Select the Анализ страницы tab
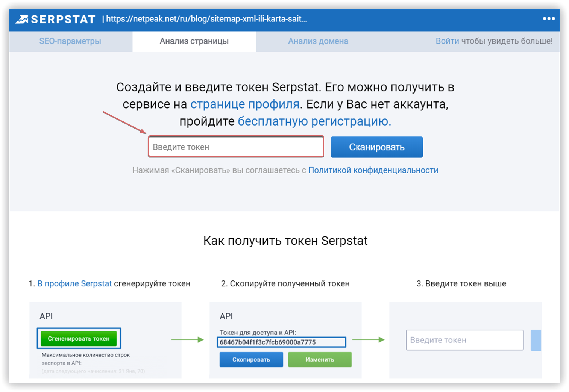The image size is (569, 392). click(x=194, y=41)
